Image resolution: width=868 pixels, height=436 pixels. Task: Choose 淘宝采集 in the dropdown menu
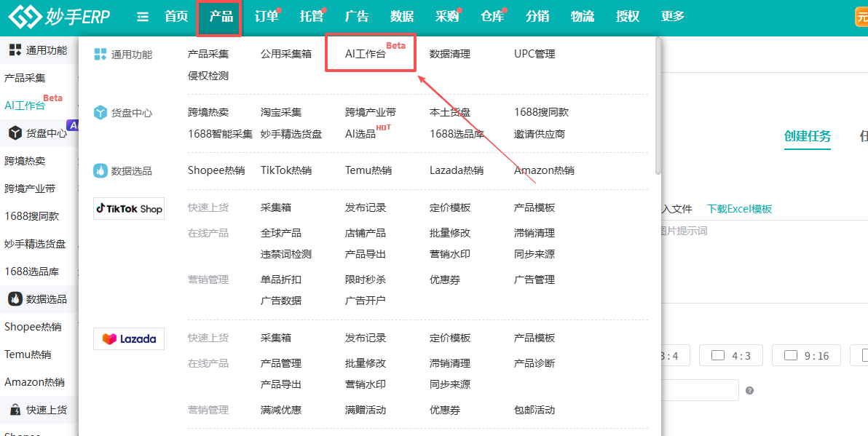281,112
